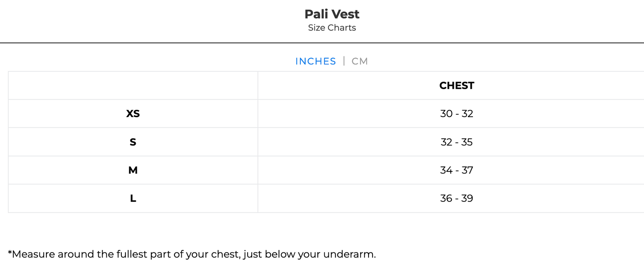
Task: Switch the size chart units to CM
Action: coord(359,62)
